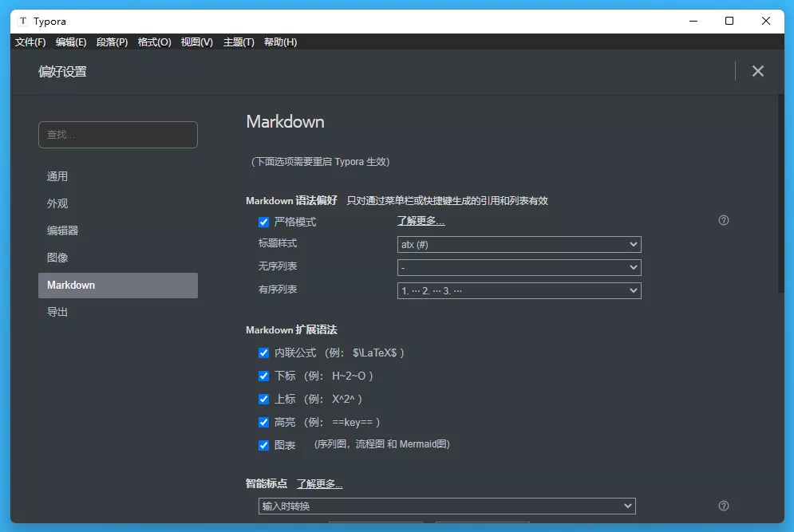Uncheck the 上标 superscript option
794x532 pixels.
263,399
